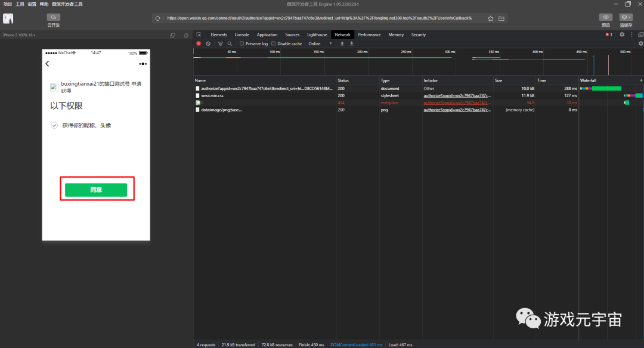Sort requests by the Waterfall column arrow
Screen dimensions: 644x348
[x=641, y=80]
